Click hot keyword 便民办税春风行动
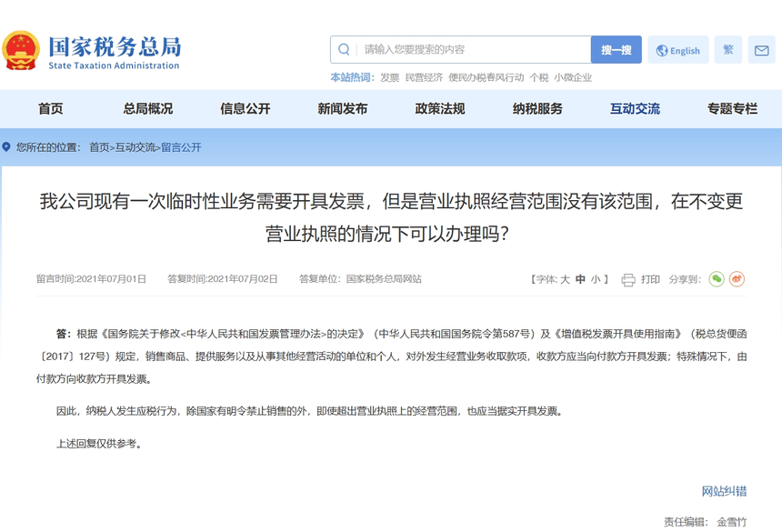This screenshot has height=532, width=782. click(x=486, y=77)
